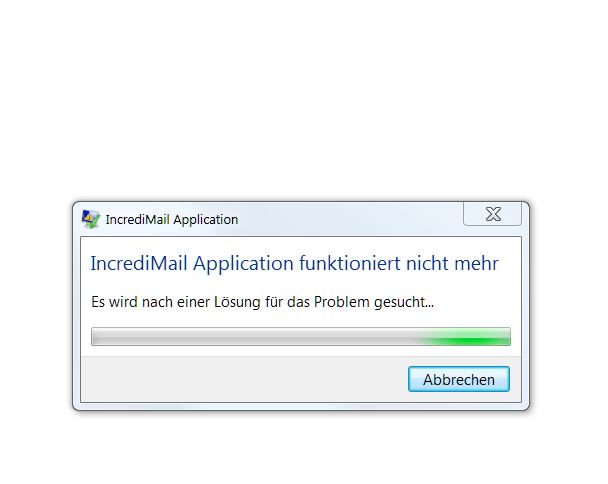Click the green segment of the progress bar

click(x=465, y=336)
